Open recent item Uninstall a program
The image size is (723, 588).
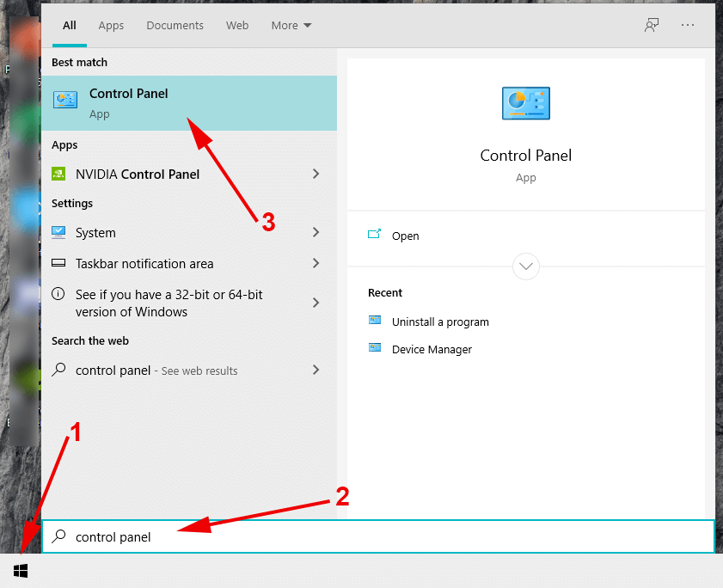pyautogui.click(x=440, y=322)
